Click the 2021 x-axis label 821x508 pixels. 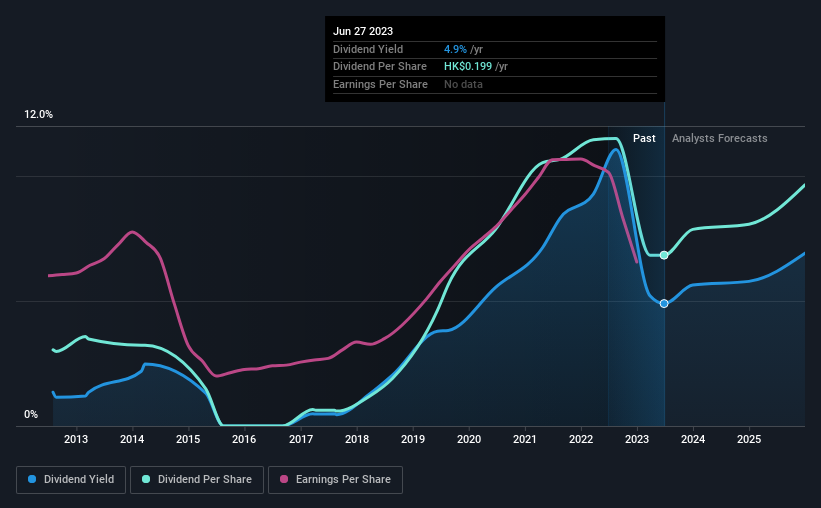tap(525, 439)
